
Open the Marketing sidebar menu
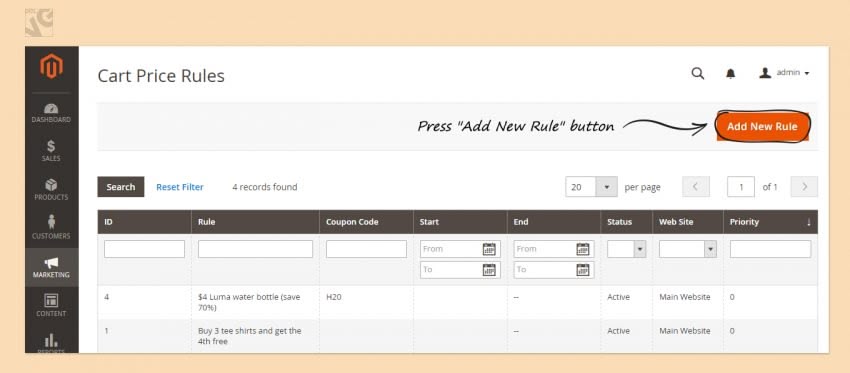[x=51, y=267]
